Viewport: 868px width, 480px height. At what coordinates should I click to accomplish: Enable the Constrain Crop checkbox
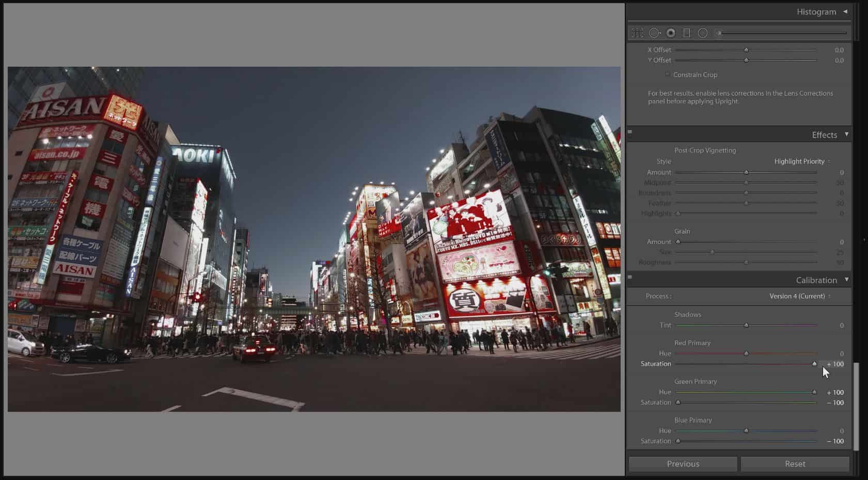click(x=668, y=74)
